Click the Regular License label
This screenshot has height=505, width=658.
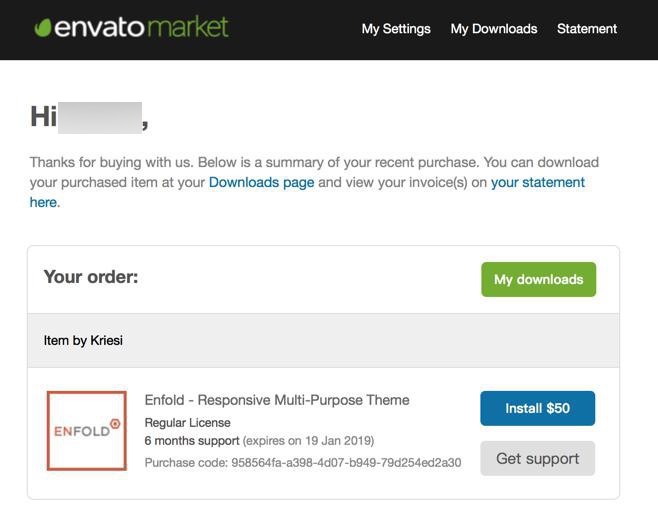coord(187,423)
